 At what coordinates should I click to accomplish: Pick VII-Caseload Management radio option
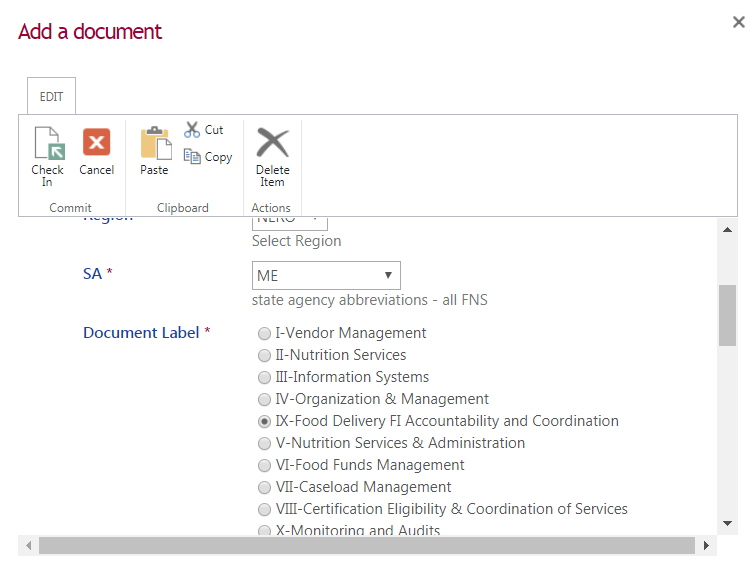tap(265, 488)
